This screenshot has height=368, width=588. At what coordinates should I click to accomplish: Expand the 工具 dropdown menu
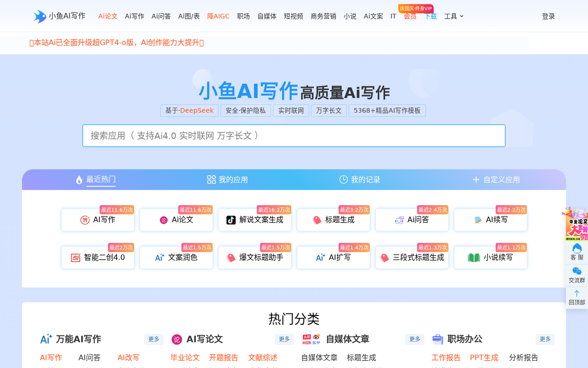[x=454, y=16]
